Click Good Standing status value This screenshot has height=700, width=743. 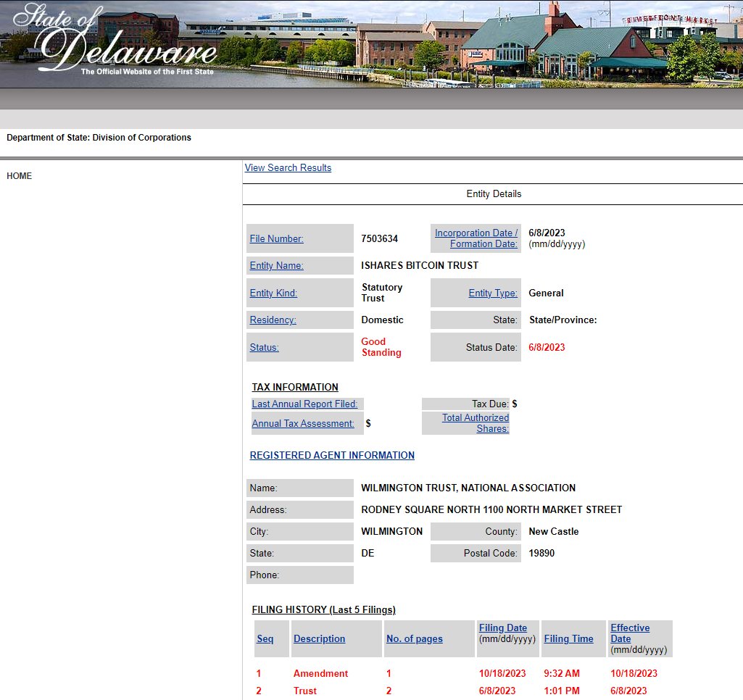(x=381, y=346)
